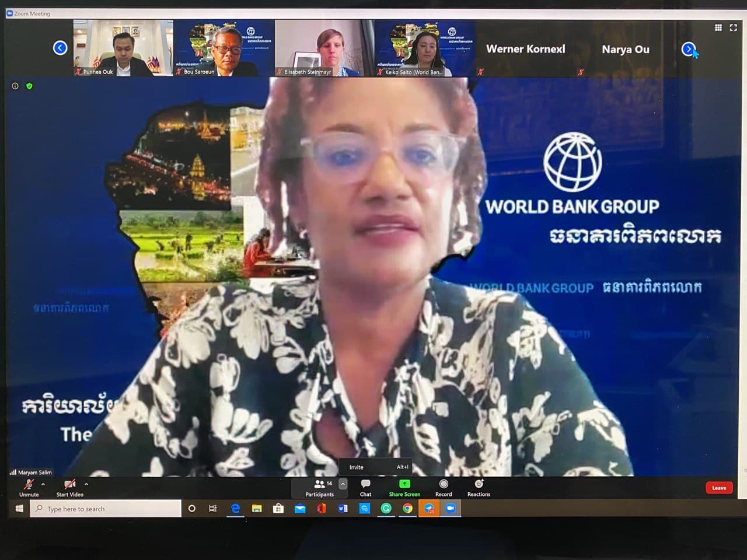
Task: Open the Participants panel
Action: [x=320, y=488]
